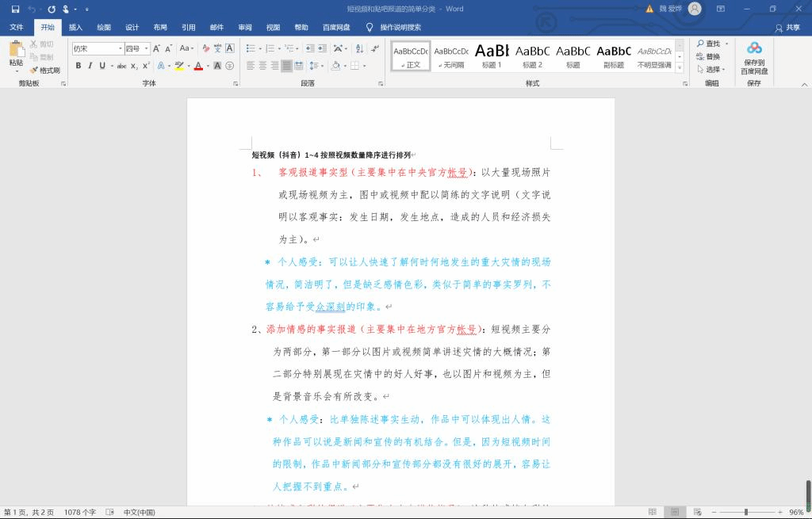This screenshot has height=519, width=812.
Task: Click the Save icon in the quick access toolbar
Action: [x=15, y=9]
